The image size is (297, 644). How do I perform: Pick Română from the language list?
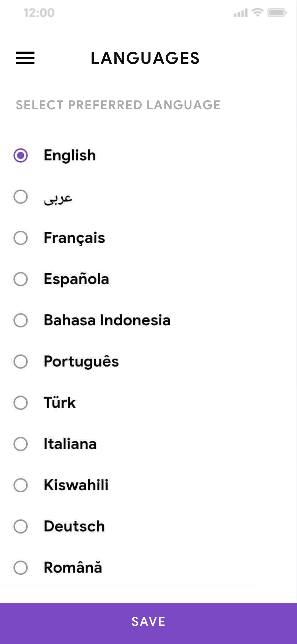pos(20,567)
